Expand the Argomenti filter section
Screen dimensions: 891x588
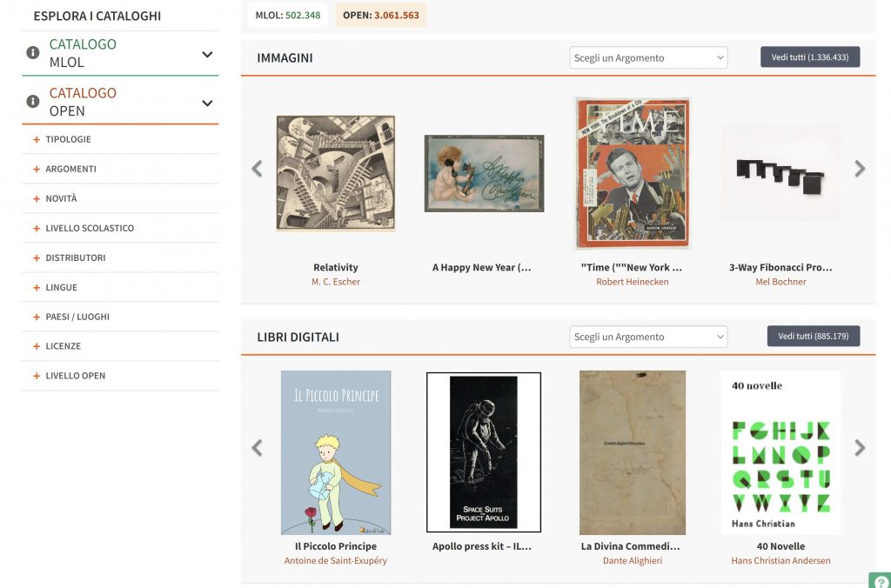coord(70,169)
